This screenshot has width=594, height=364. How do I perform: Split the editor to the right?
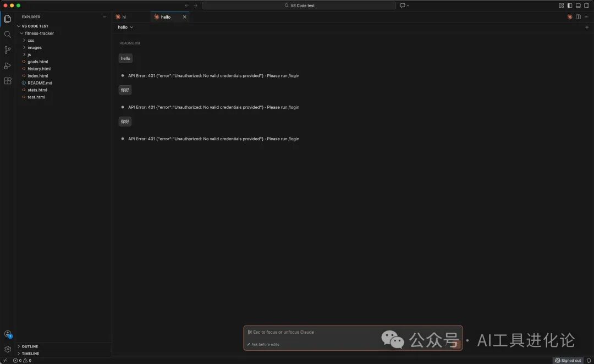(578, 17)
